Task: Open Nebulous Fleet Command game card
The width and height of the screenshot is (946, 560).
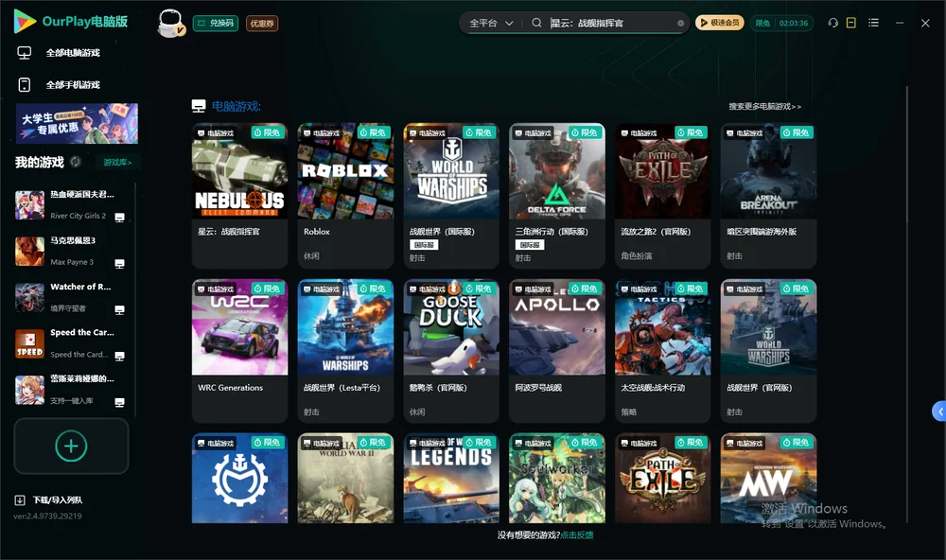Action: point(239,196)
